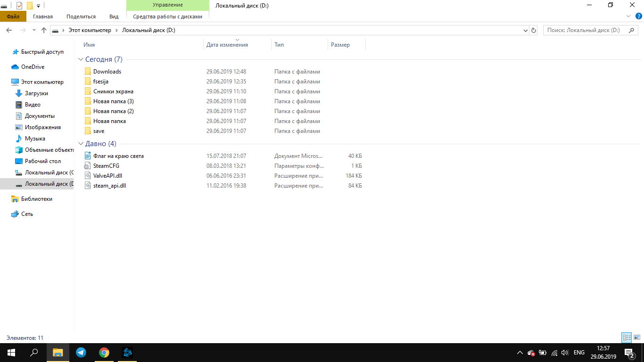Open recent locations dropdown arrow
Viewport: 644px width, 362px height.
coord(34,30)
